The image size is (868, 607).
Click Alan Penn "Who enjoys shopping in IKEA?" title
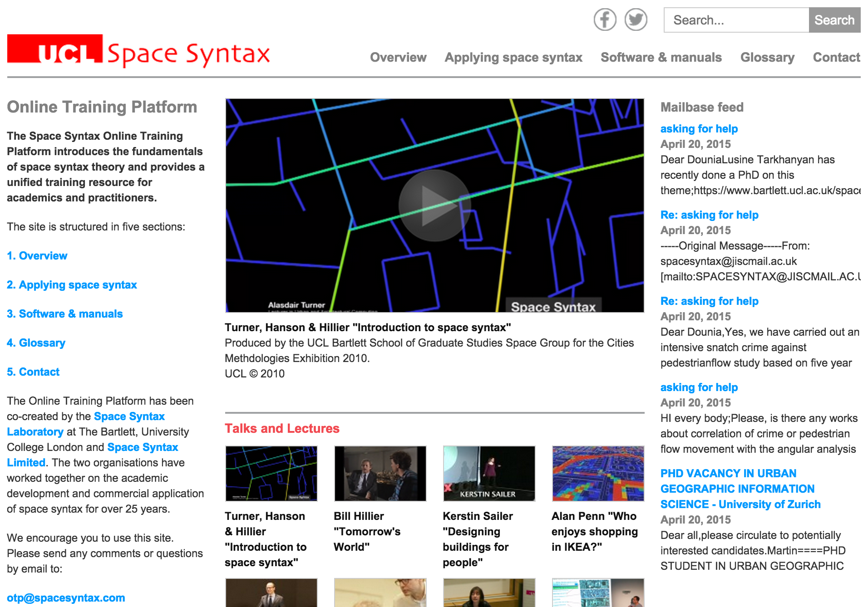[595, 532]
